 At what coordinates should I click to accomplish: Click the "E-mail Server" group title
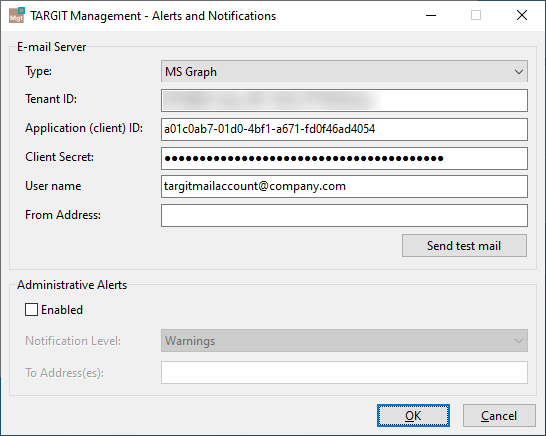tap(52, 47)
